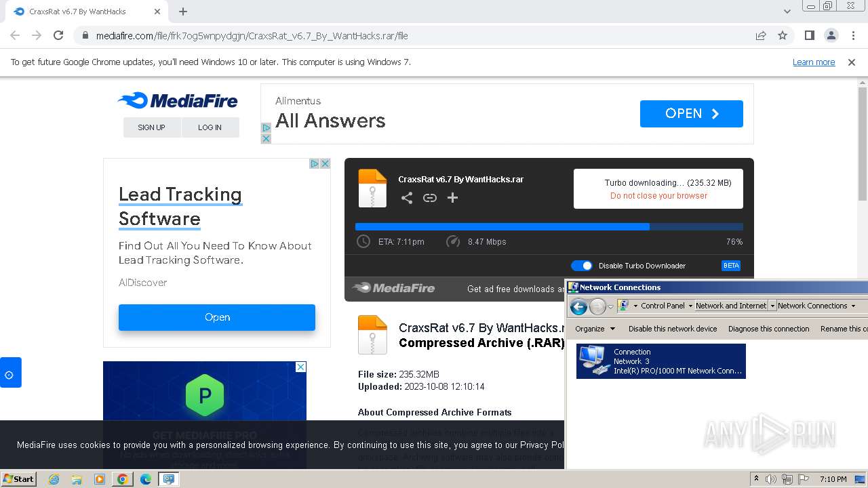Click Lead Tracking Software ad headline
868x488 pixels.
[180, 207]
